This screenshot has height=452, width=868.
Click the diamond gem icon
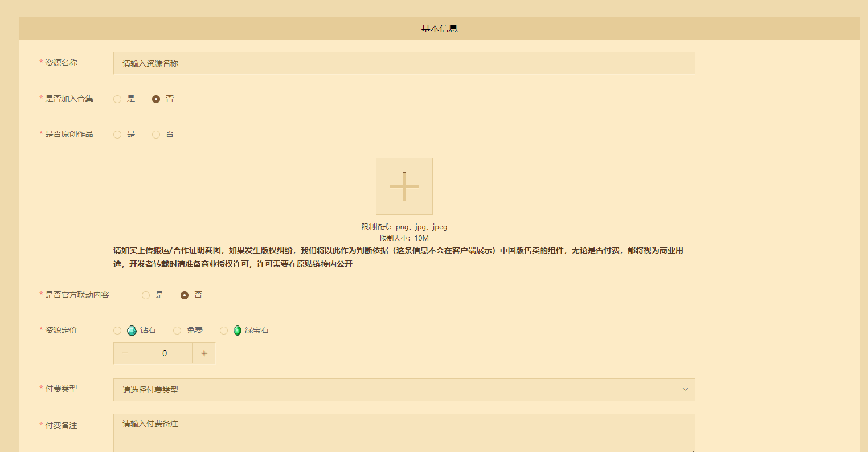coord(132,331)
